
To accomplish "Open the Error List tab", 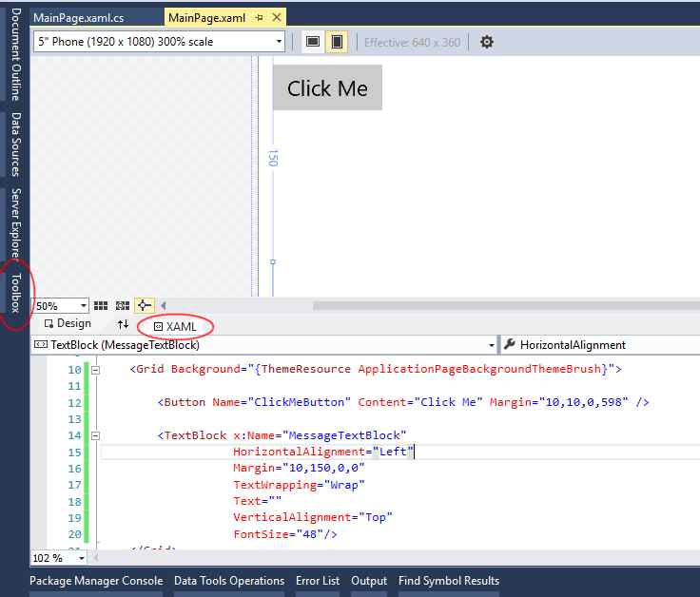I will pos(318,581).
